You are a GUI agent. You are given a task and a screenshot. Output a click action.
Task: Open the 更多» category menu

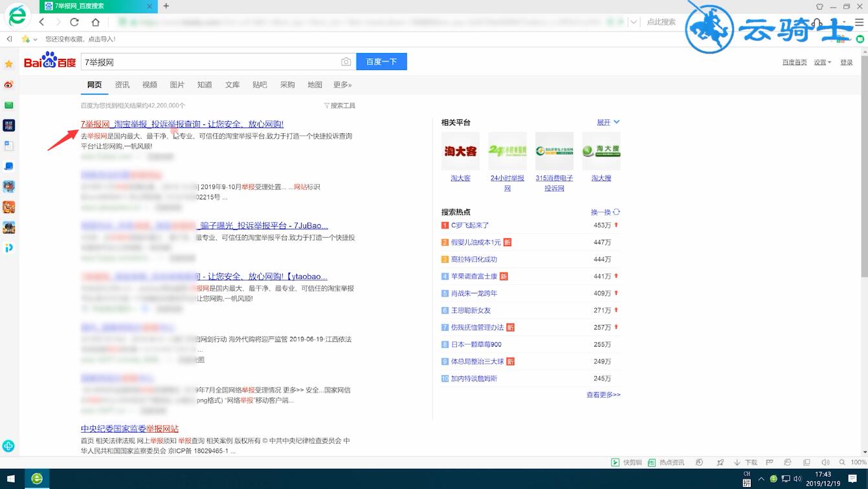coord(342,85)
